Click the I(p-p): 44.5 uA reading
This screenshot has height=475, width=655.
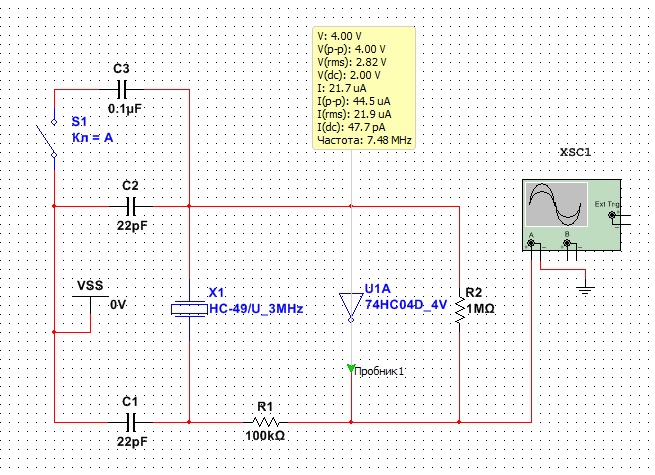[x=354, y=101]
